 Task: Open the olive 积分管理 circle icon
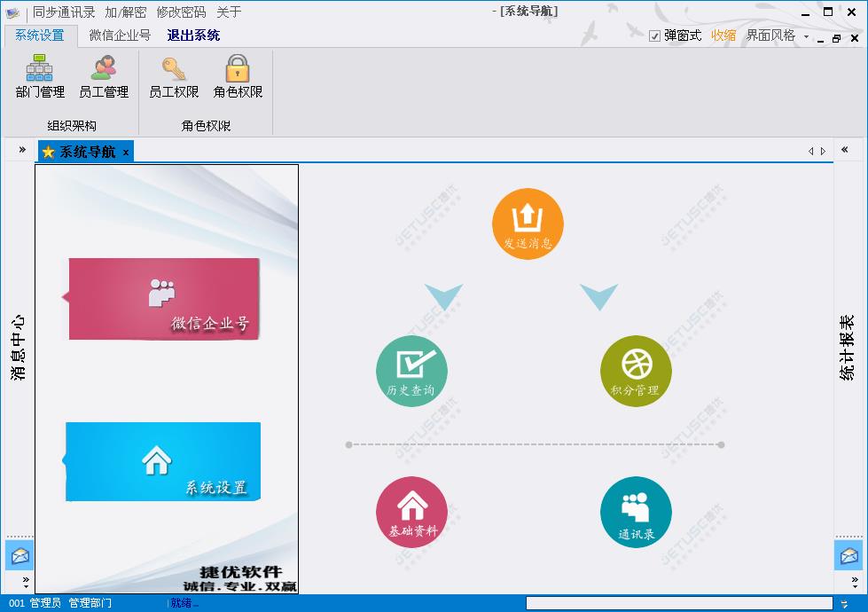[x=635, y=371]
